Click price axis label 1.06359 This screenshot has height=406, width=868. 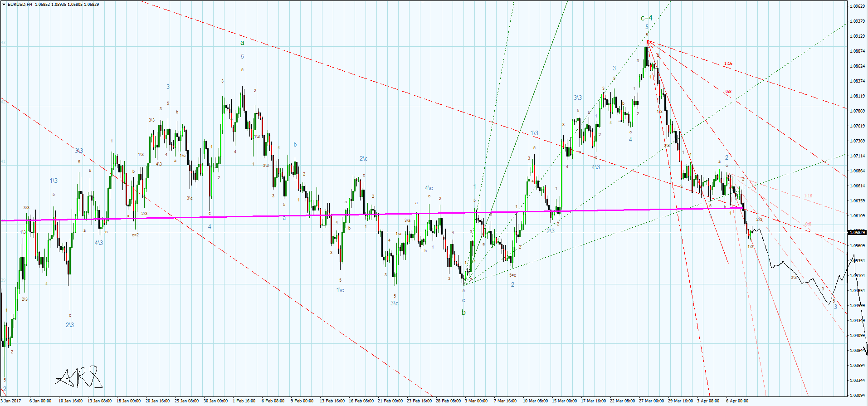pos(858,201)
